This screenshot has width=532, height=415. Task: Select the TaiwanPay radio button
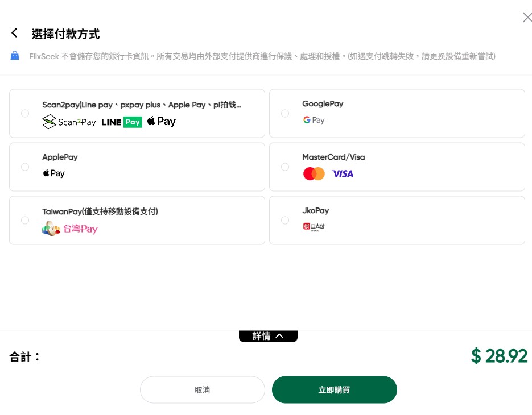pyautogui.click(x=25, y=221)
